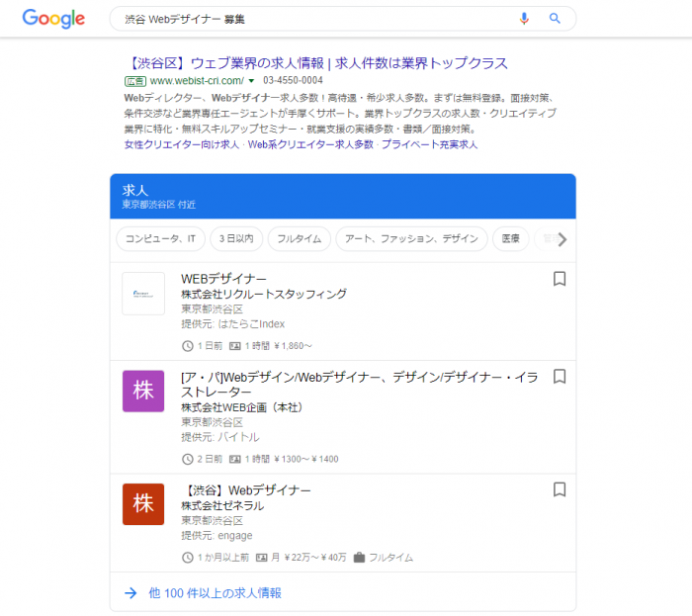Click salary icon beside 1時間 ¥1,860~
This screenshot has height=616, width=692.
pos(235,346)
